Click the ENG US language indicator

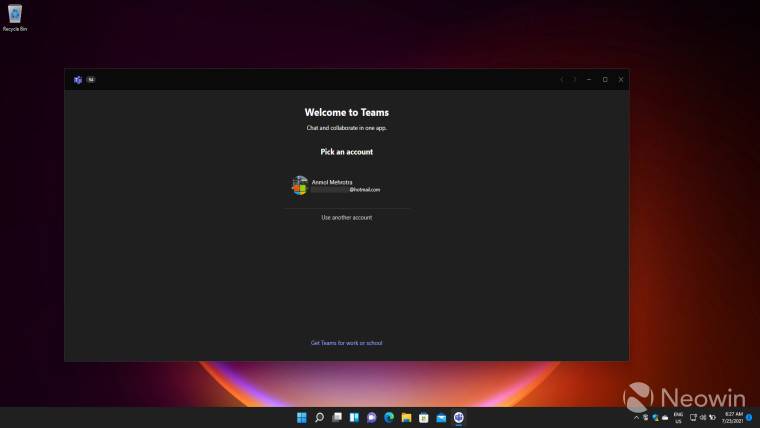tap(679, 417)
